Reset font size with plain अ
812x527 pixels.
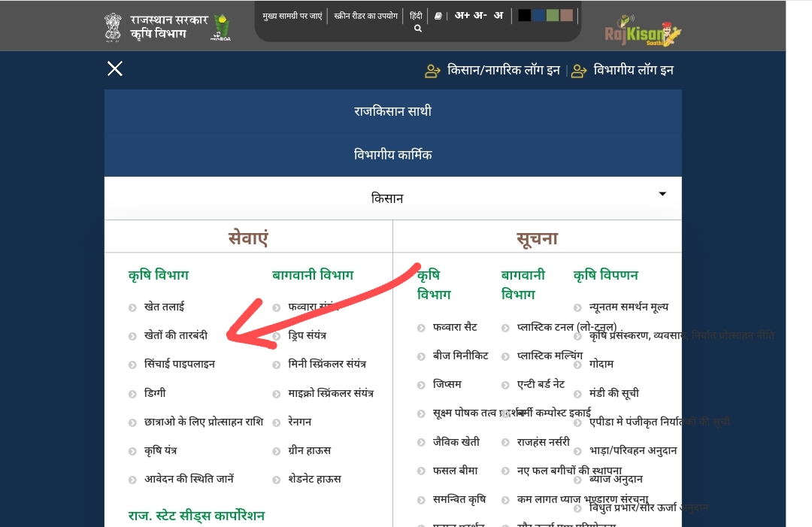(x=498, y=16)
